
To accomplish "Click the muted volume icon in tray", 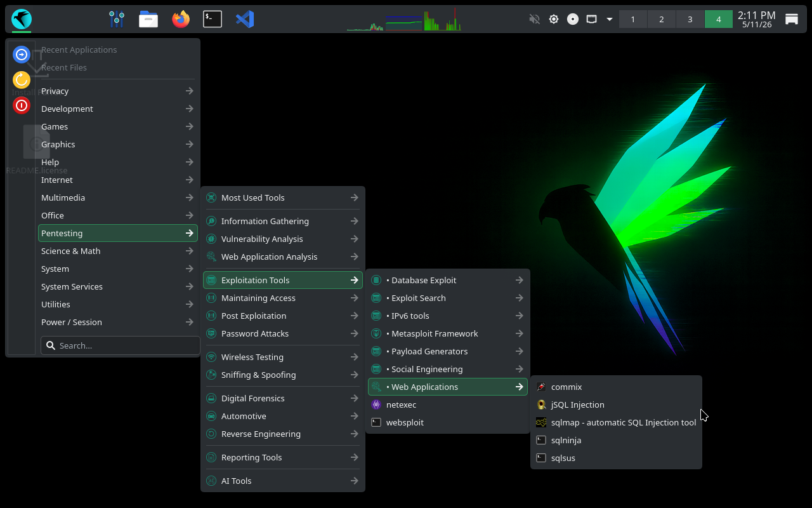I will (x=534, y=19).
